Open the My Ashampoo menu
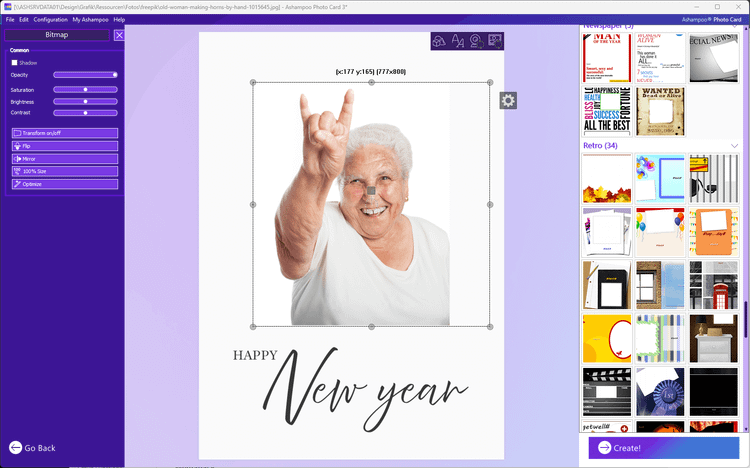Image resolution: width=750 pixels, height=468 pixels. [90, 19]
